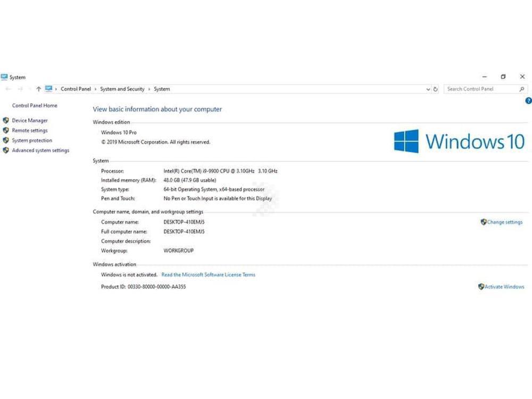The height and width of the screenshot is (399, 532).
Task: Click the Forward navigation arrow
Action: click(x=20, y=89)
